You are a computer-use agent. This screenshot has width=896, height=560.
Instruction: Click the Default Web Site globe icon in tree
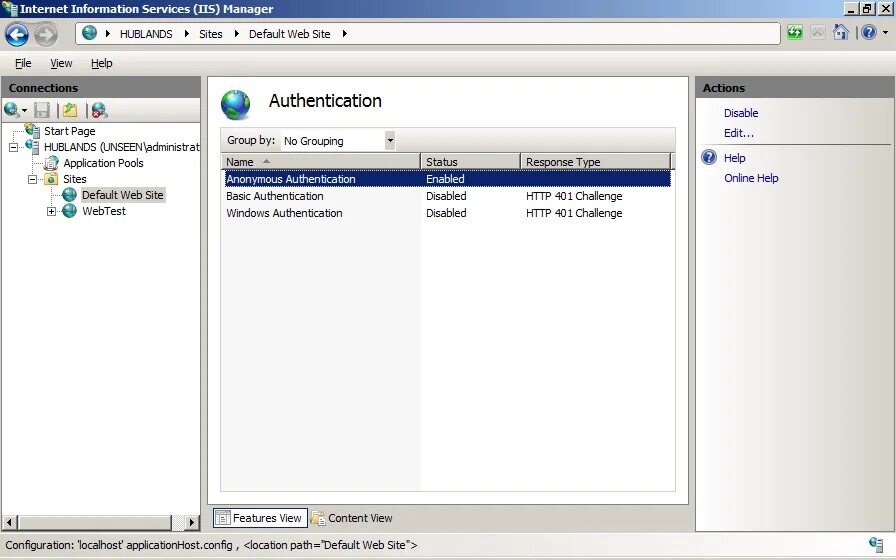[x=70, y=195]
